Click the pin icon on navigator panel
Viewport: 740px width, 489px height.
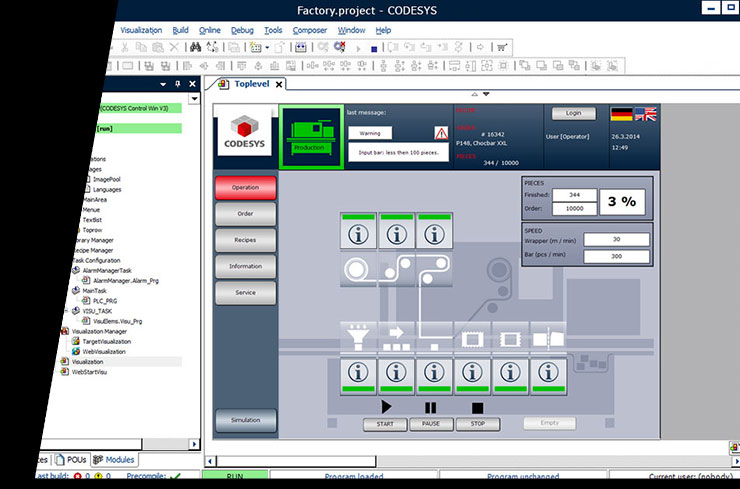point(177,84)
